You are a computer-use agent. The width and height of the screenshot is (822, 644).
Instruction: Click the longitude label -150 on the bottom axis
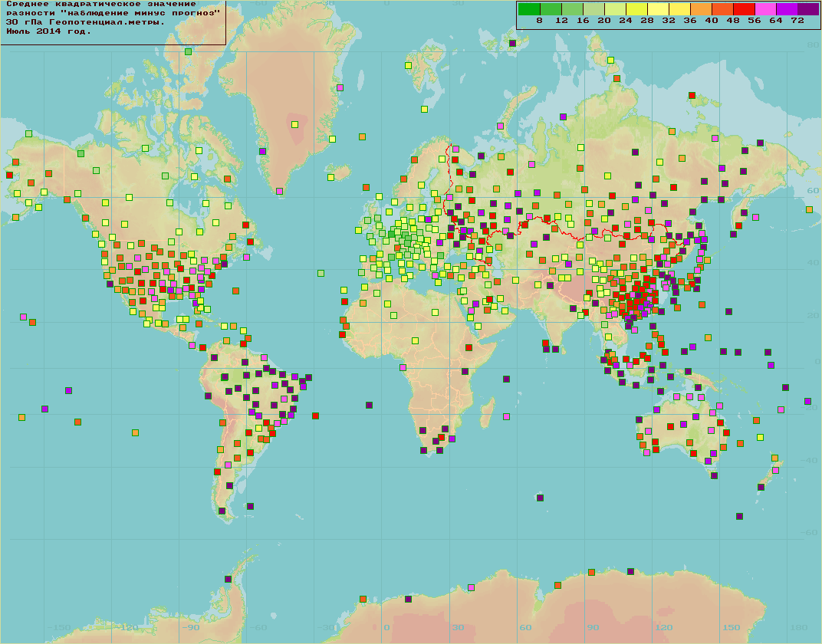tap(59, 627)
